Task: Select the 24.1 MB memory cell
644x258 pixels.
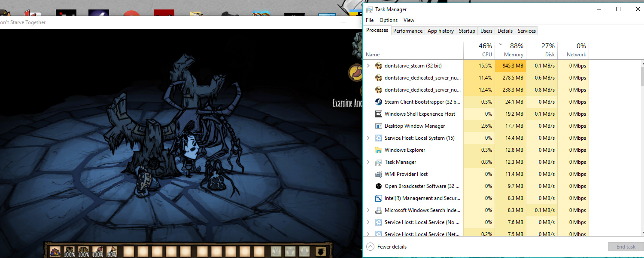Action: point(510,102)
